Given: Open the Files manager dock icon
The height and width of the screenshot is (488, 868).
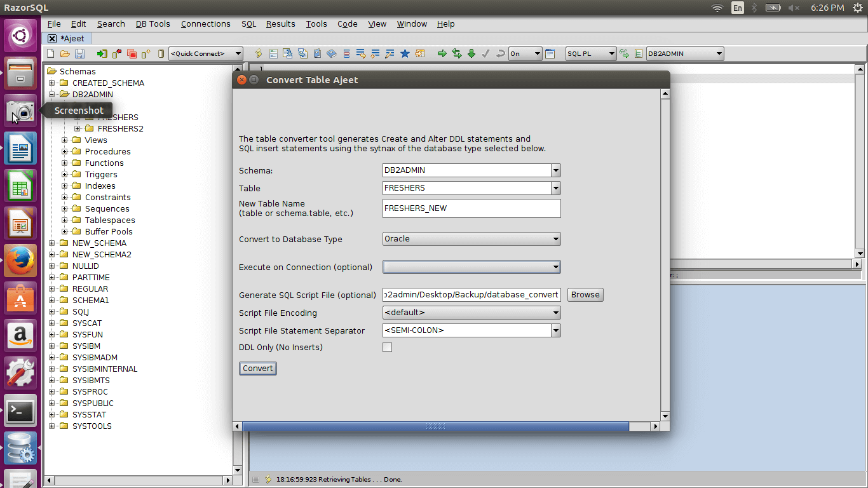Looking at the screenshot, I should pyautogui.click(x=21, y=72).
